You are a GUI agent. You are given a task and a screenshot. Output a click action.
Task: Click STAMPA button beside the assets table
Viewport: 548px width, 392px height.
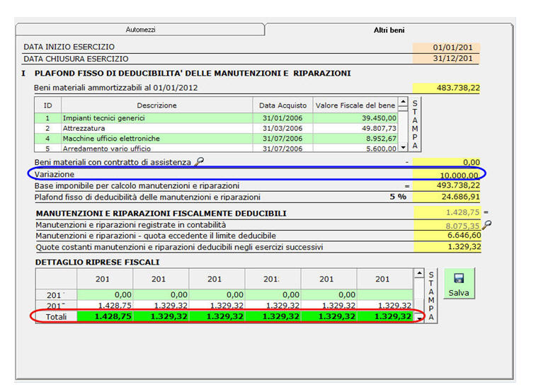point(415,125)
